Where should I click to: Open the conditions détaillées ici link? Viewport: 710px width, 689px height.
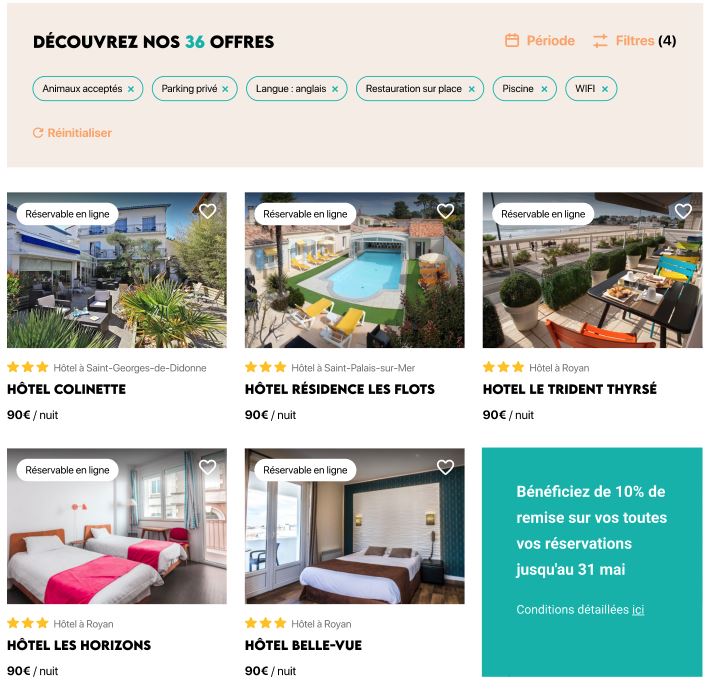pos(638,610)
